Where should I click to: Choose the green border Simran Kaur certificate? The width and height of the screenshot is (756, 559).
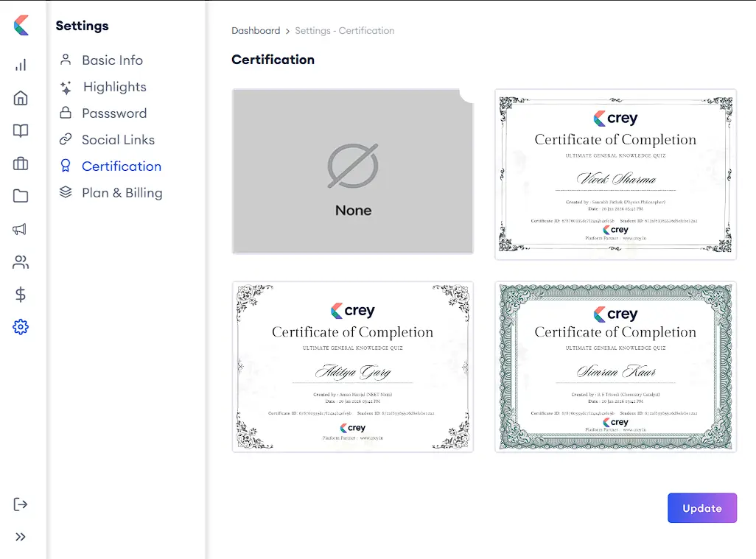(615, 367)
